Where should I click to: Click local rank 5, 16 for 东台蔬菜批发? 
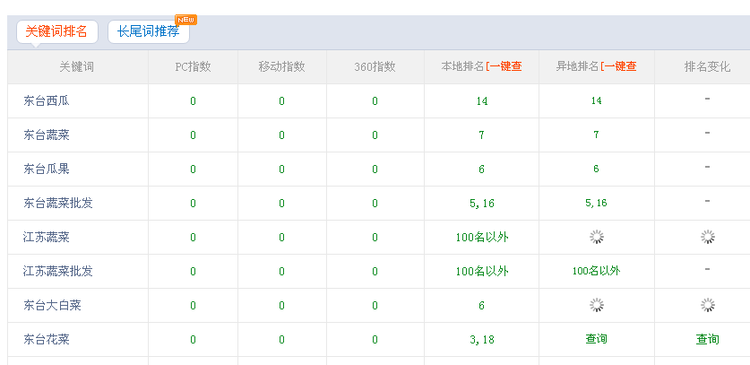click(482, 203)
